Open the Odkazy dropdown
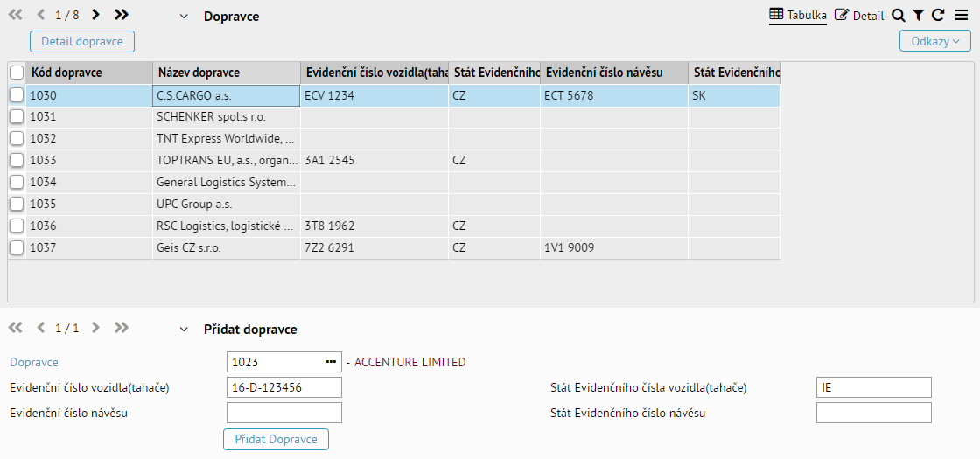The width and height of the screenshot is (980, 459). coord(935,41)
